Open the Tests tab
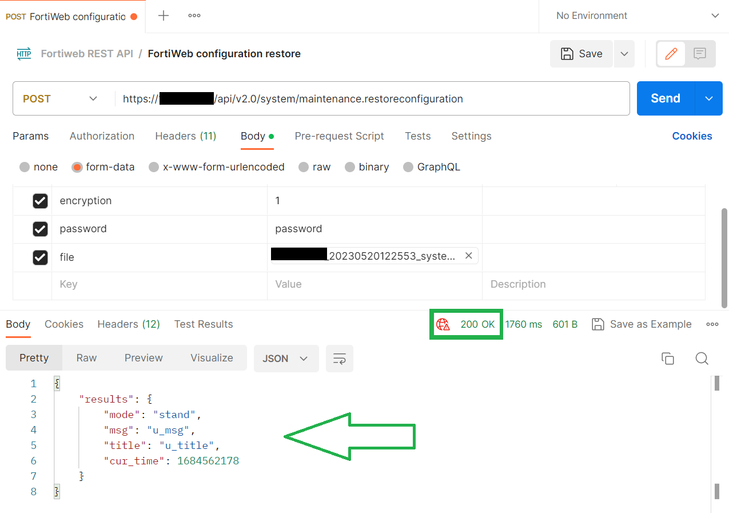729x513 pixels. coord(418,136)
